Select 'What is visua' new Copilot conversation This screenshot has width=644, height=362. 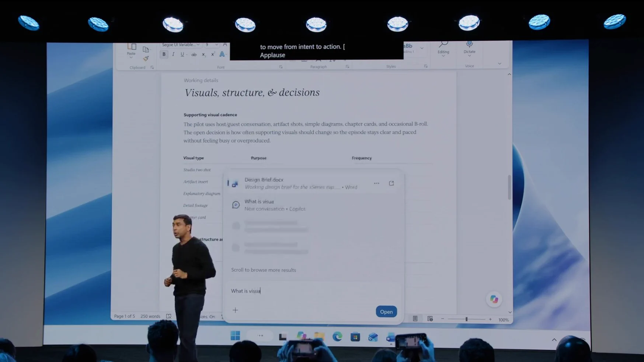[313, 205]
